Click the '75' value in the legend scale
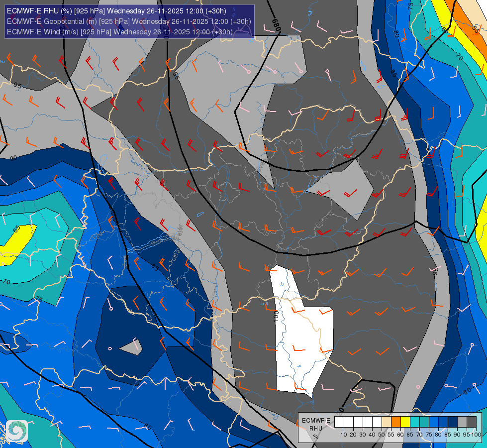Viewport: 487px width, 448px height. click(429, 435)
